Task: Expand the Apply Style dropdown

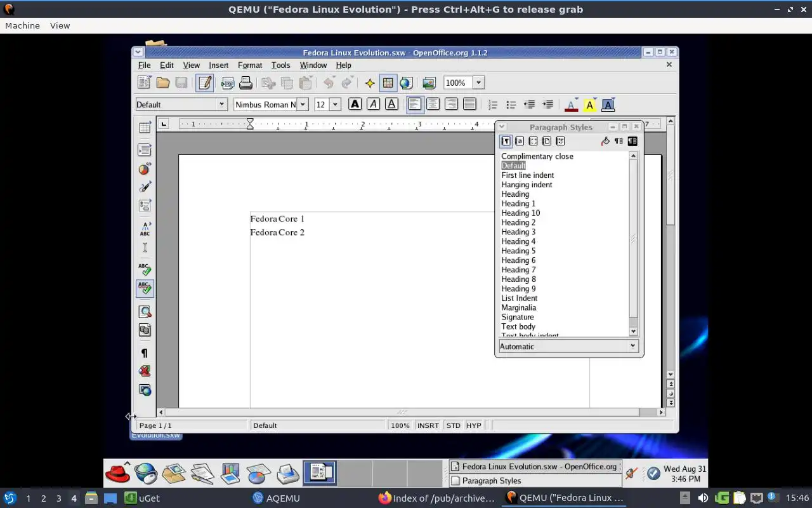Action: (222, 104)
